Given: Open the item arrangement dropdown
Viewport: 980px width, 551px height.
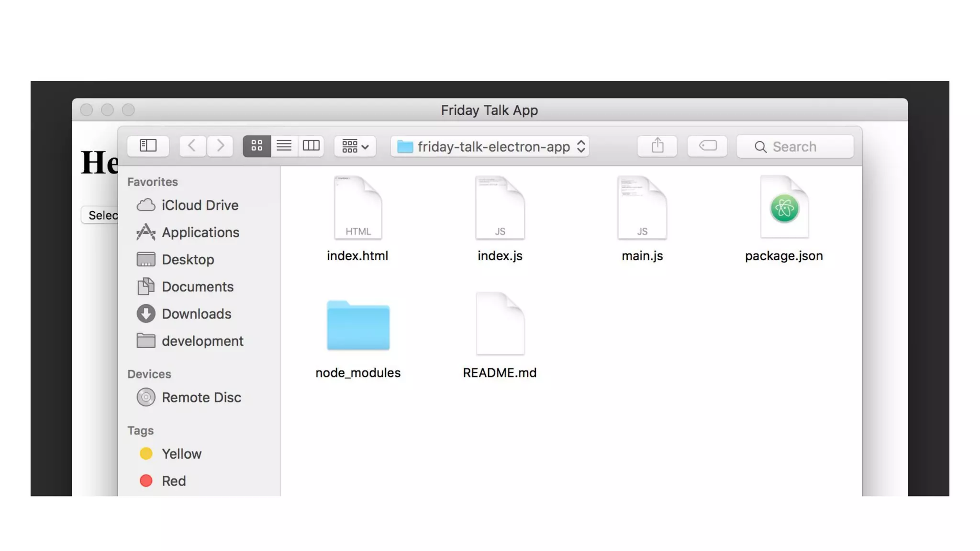Looking at the screenshot, I should pos(355,146).
